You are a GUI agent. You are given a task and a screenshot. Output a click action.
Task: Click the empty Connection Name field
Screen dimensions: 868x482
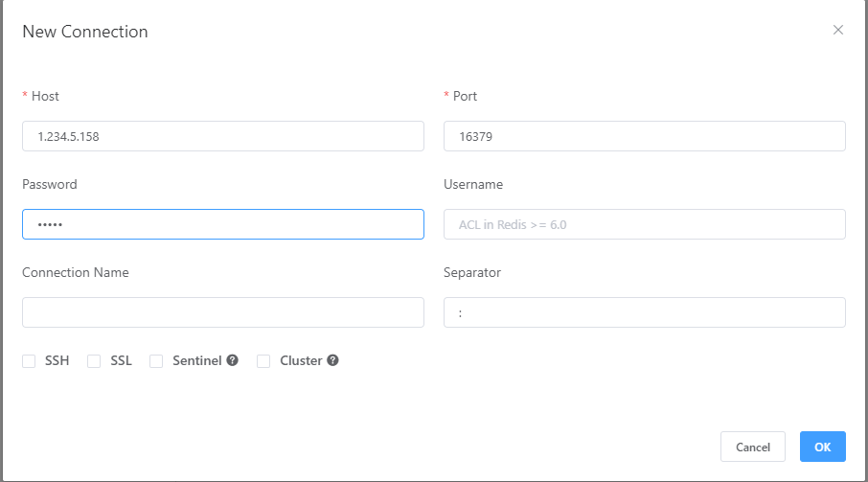[222, 312]
